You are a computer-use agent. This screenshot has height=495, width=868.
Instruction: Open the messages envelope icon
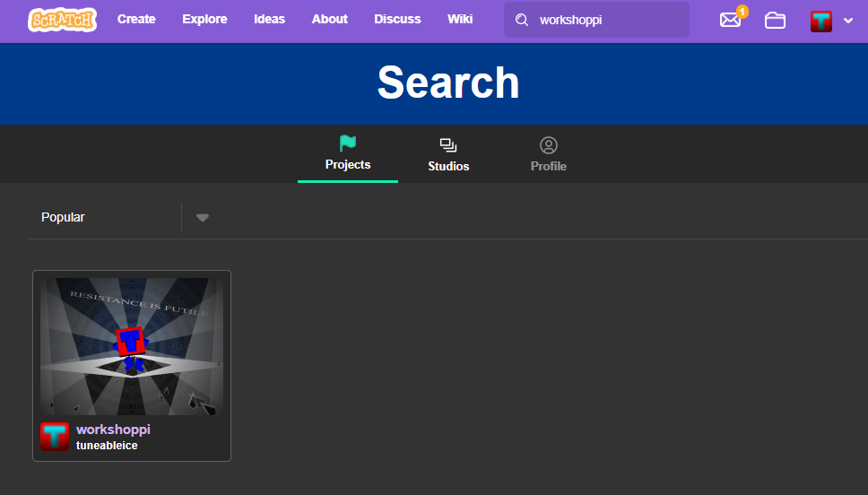coord(730,21)
